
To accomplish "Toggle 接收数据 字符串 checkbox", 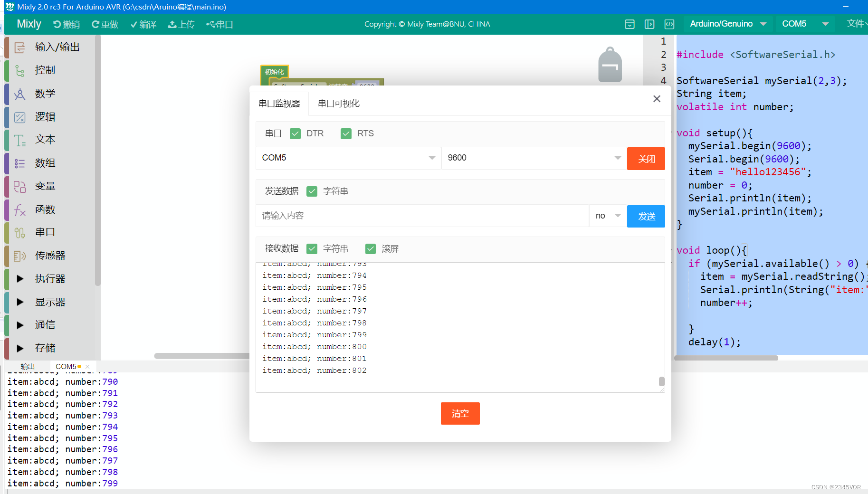I will (x=312, y=248).
